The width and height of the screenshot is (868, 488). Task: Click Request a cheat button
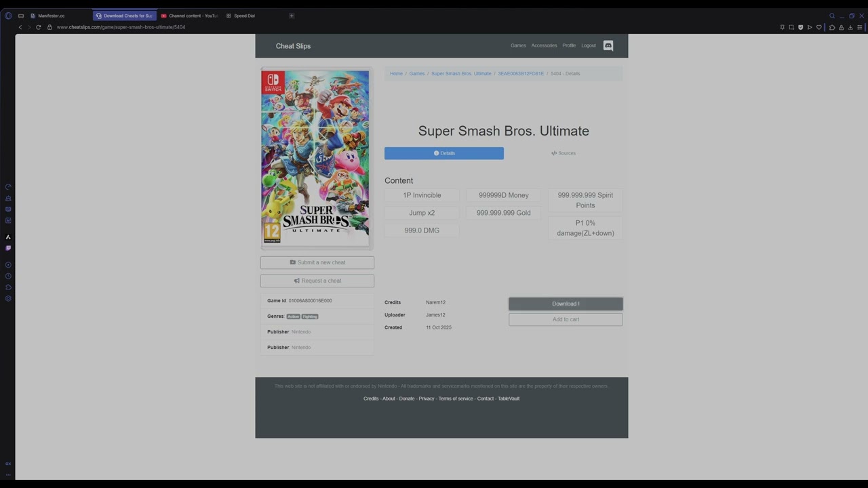(x=317, y=281)
